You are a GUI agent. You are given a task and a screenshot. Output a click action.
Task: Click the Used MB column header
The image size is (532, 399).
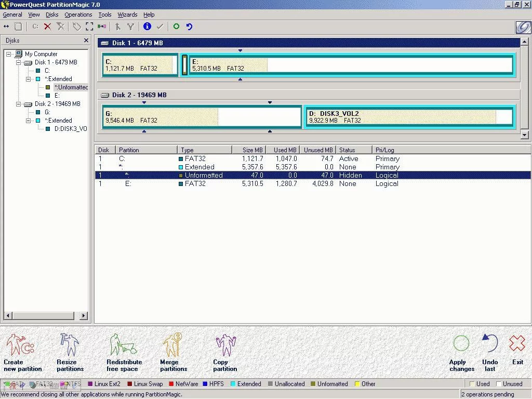(283, 150)
